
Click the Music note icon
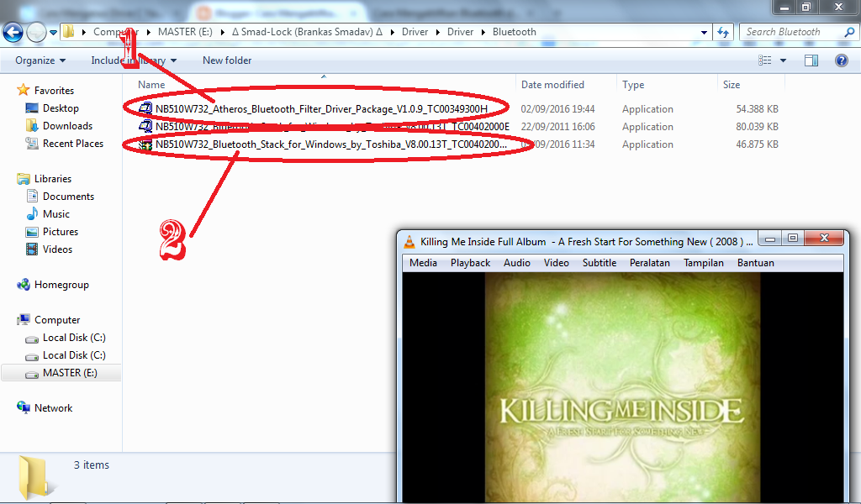(x=33, y=213)
